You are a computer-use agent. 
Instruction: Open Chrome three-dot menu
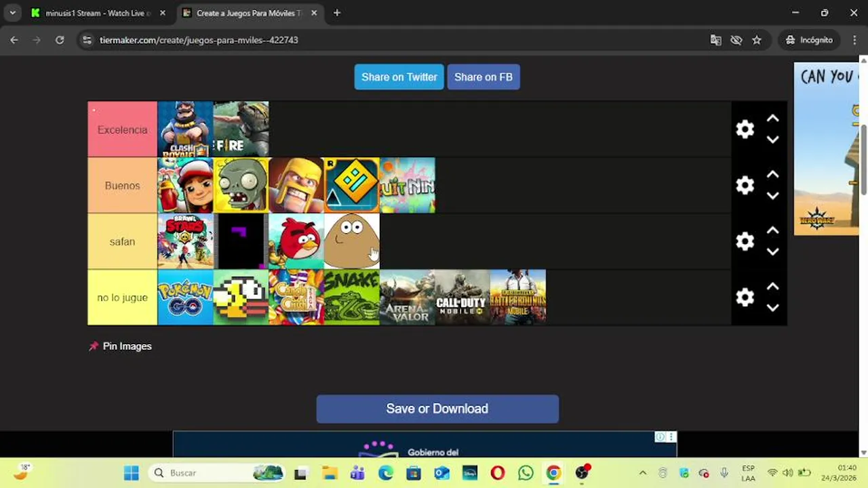[854, 40]
